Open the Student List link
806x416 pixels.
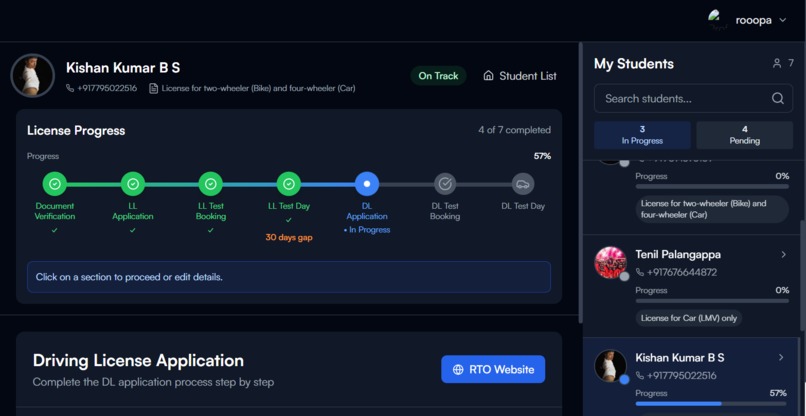(520, 76)
